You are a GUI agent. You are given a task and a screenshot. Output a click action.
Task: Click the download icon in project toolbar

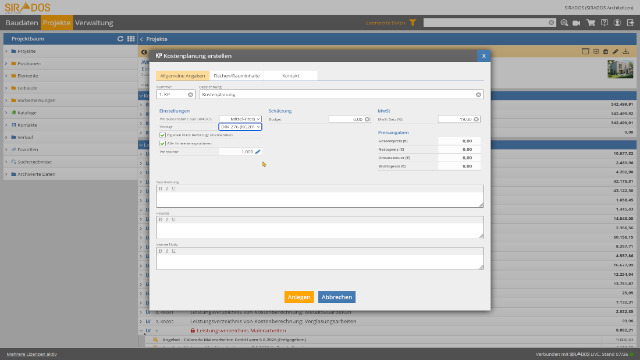[626, 51]
